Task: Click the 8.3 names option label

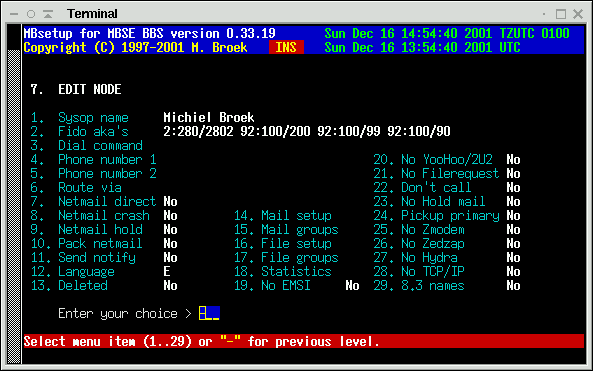Action: (x=433, y=285)
